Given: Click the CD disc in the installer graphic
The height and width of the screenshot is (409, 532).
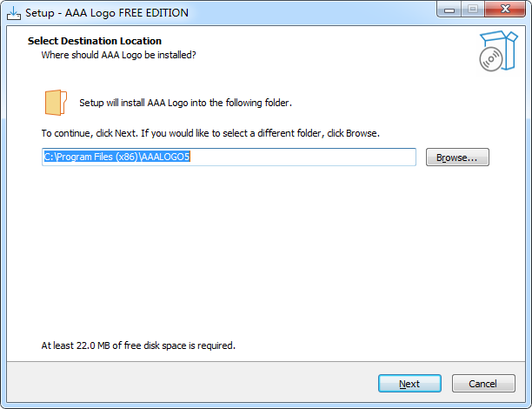Looking at the screenshot, I should click(x=490, y=59).
